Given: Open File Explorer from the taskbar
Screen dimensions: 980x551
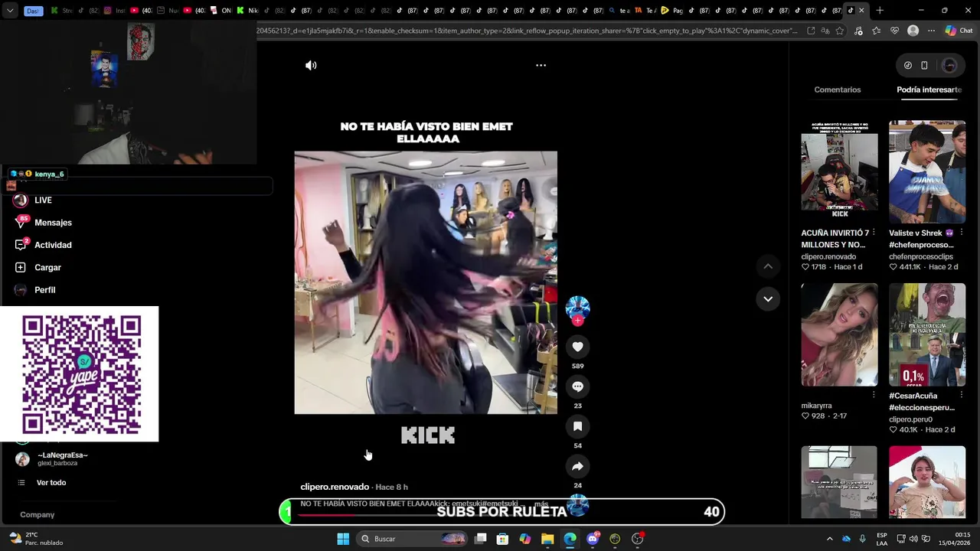Looking at the screenshot, I should pos(547,539).
